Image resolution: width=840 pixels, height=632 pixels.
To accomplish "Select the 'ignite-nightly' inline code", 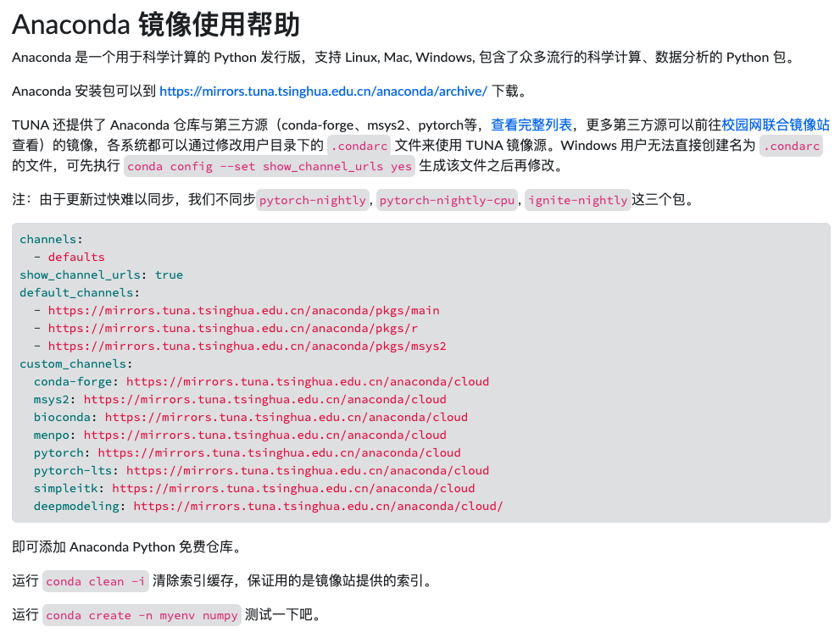I will click(x=577, y=200).
